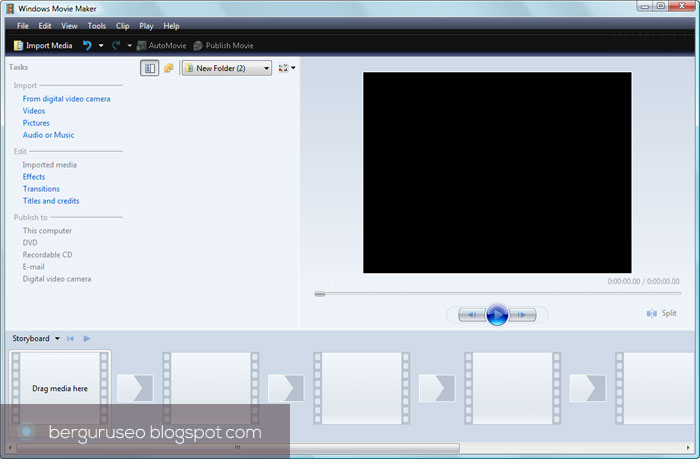Undo the last action with the undo arrow

[87, 45]
